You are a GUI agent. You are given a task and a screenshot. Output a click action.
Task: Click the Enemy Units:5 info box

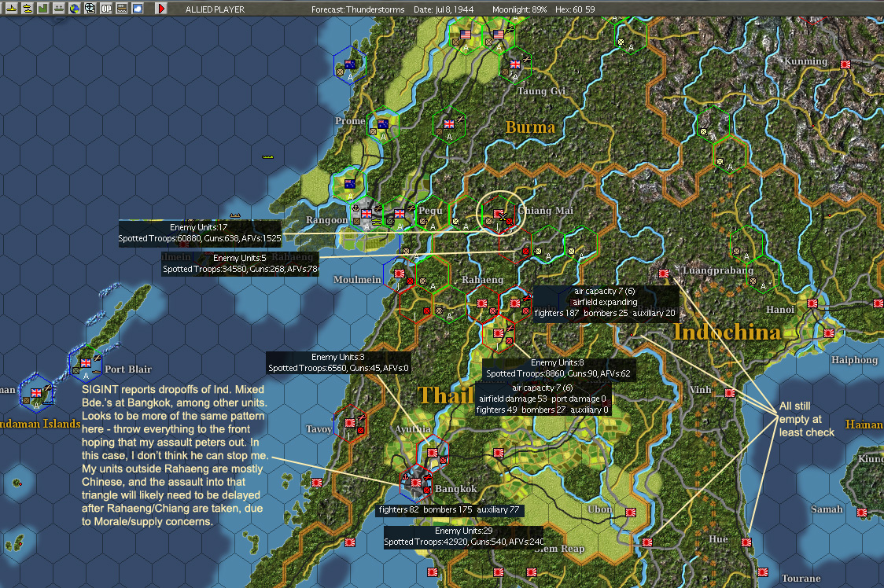(240, 263)
